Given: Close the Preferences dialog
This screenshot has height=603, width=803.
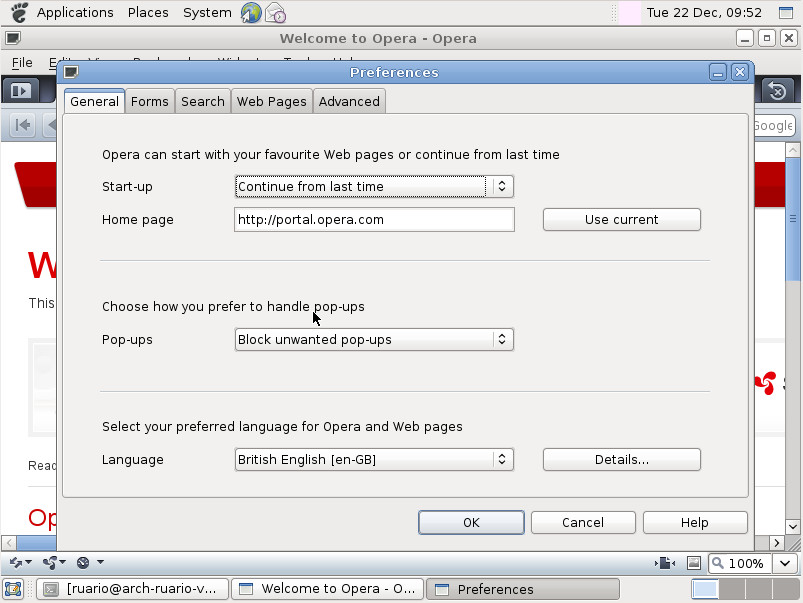Looking at the screenshot, I should [x=739, y=72].
